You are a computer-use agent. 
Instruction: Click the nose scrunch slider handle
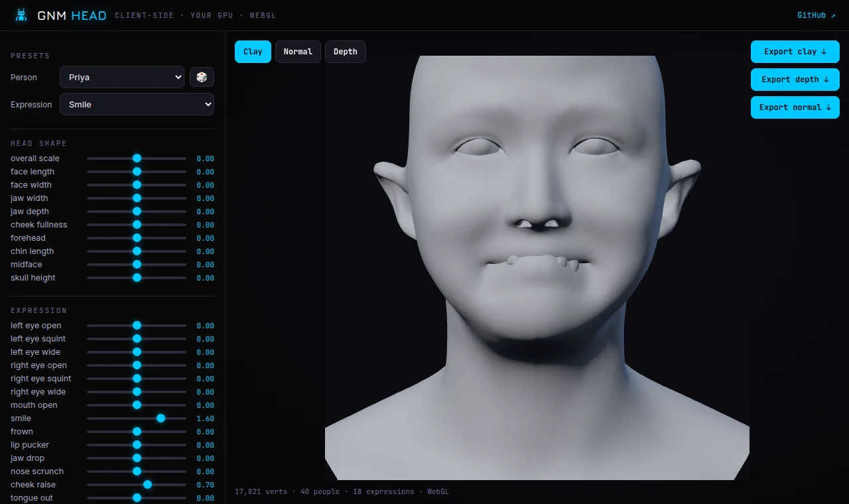(137, 472)
